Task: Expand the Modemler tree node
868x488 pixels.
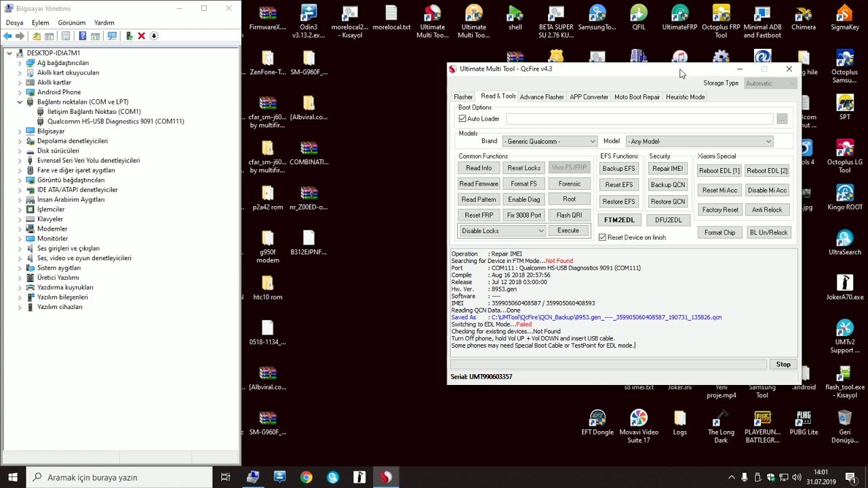Action: (x=20, y=229)
